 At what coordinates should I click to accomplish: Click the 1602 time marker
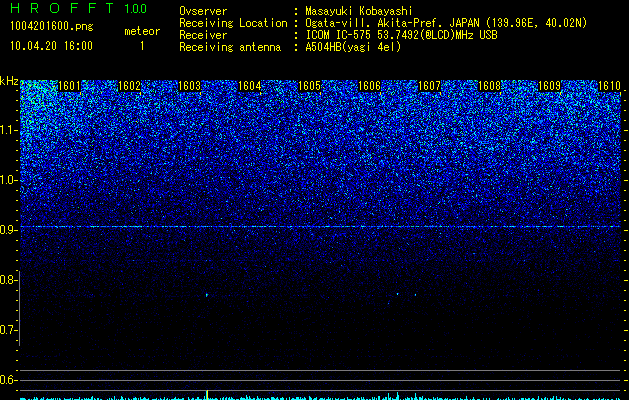pos(129,86)
